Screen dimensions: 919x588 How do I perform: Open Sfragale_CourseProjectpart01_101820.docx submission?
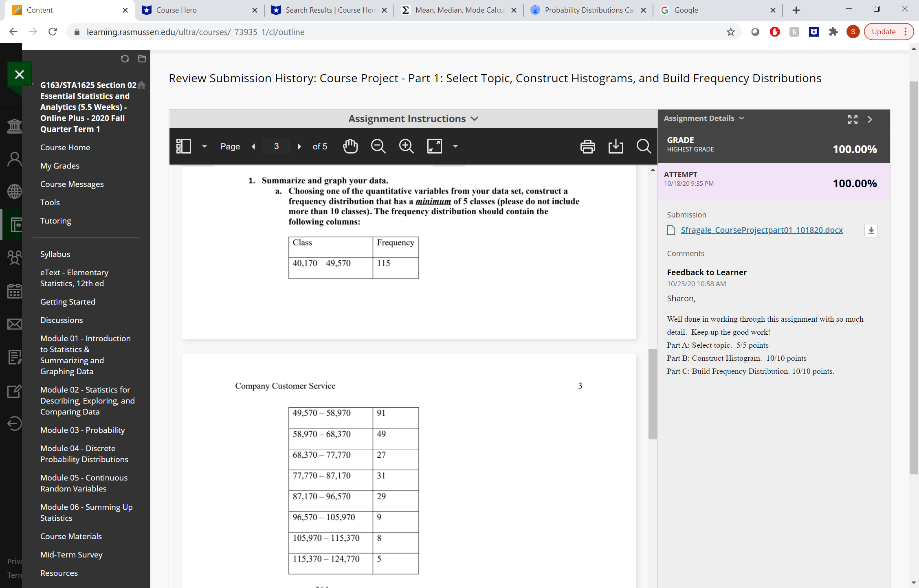[762, 230]
